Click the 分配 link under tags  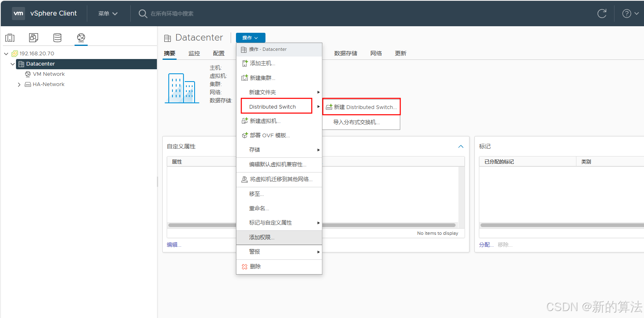tap(486, 245)
